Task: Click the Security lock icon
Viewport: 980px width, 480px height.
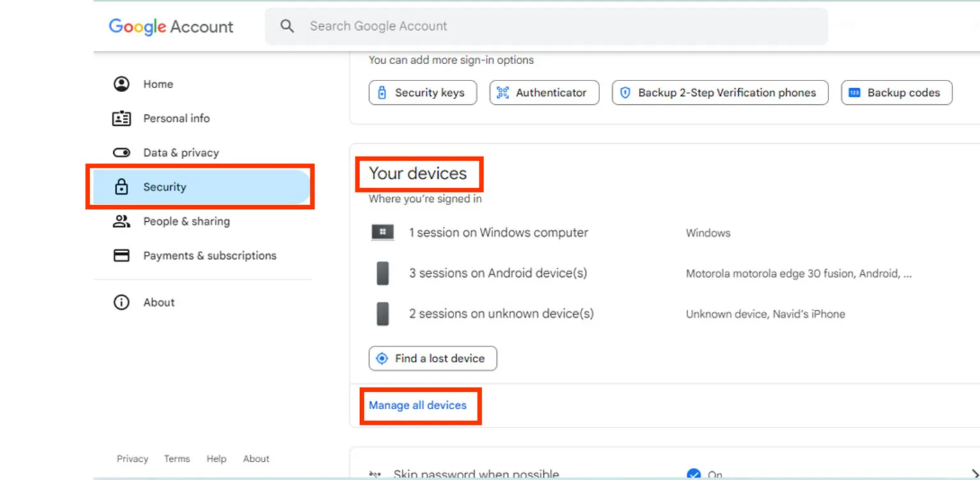Action: 122,187
